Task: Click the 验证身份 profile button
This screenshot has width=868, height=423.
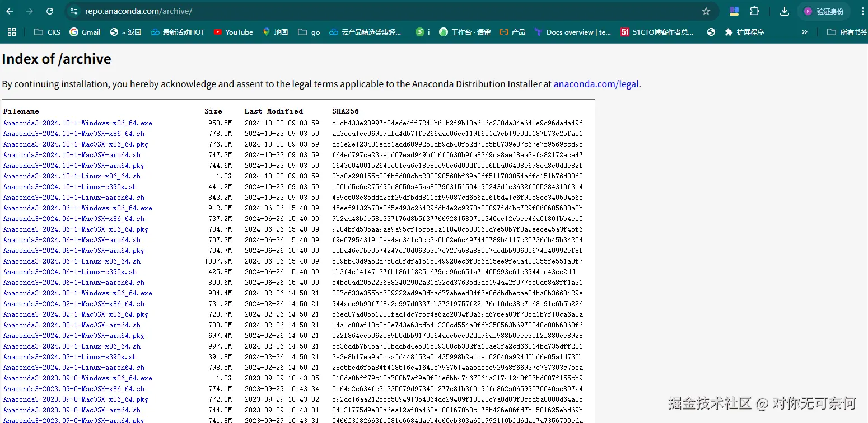Action: click(824, 11)
